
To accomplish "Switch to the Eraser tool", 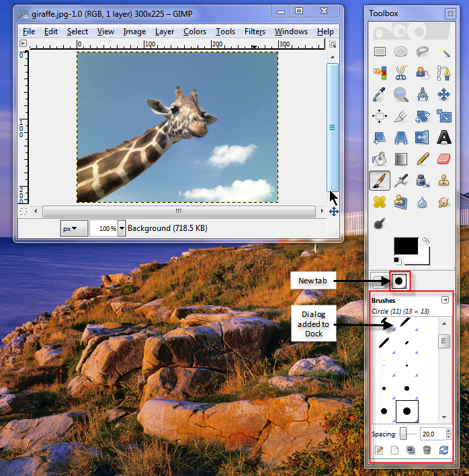I will 443,159.
